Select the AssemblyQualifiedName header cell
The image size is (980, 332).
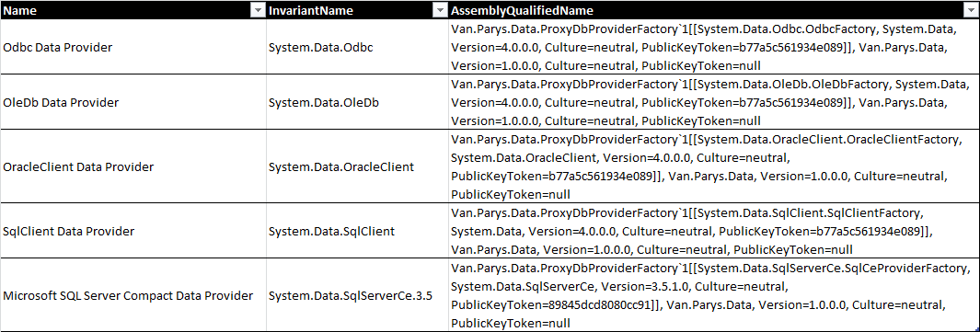[x=714, y=11]
